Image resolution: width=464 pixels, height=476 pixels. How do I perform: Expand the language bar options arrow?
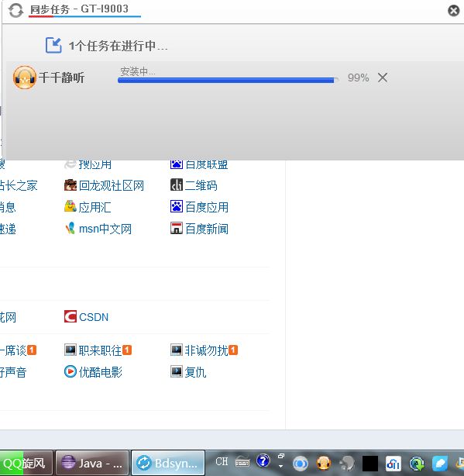[x=281, y=466]
